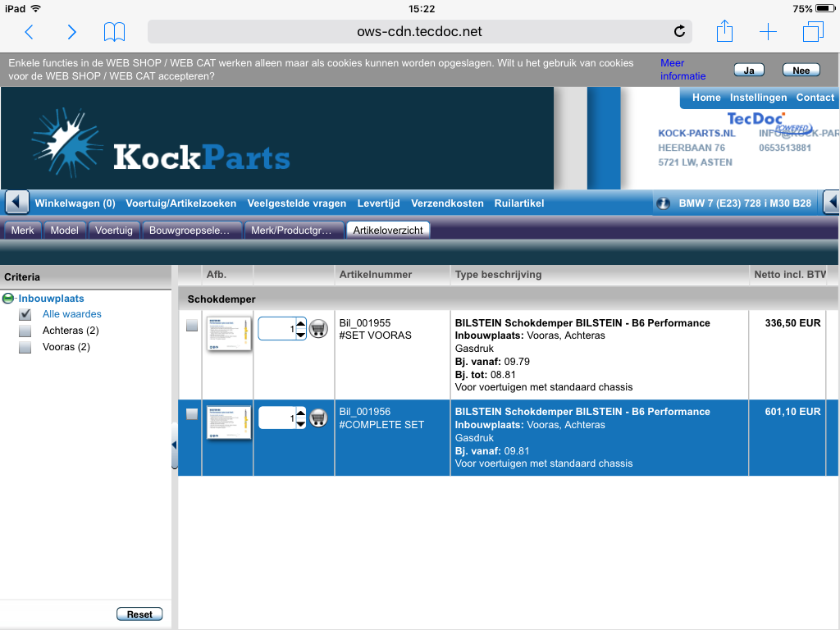Check the Achteras (2) filter
The image size is (840, 630).
(25, 331)
